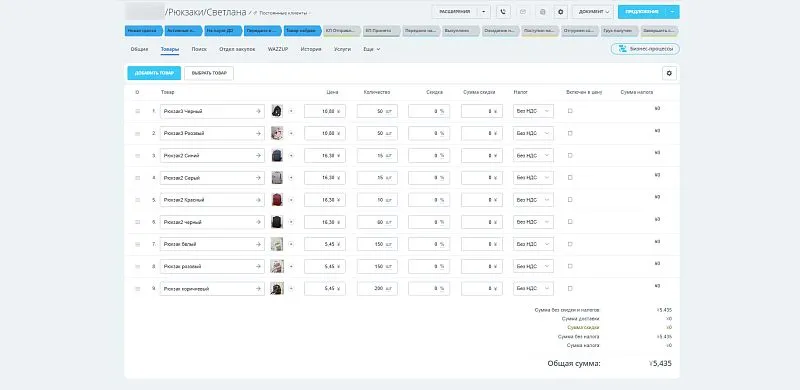Click the 'Новая сделка' pipeline stage
This screenshot has width=800, height=390.
tap(143, 31)
